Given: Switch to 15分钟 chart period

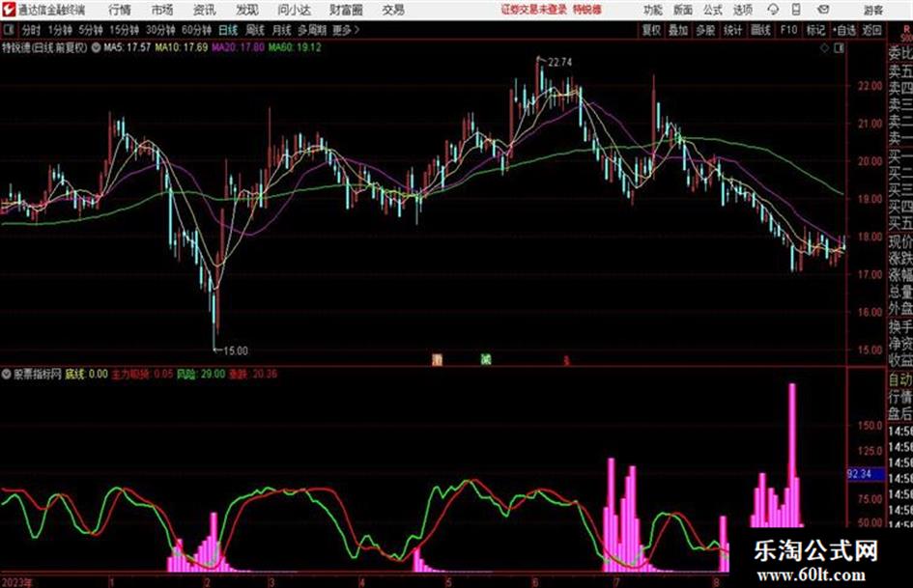Looking at the screenshot, I should (x=125, y=30).
